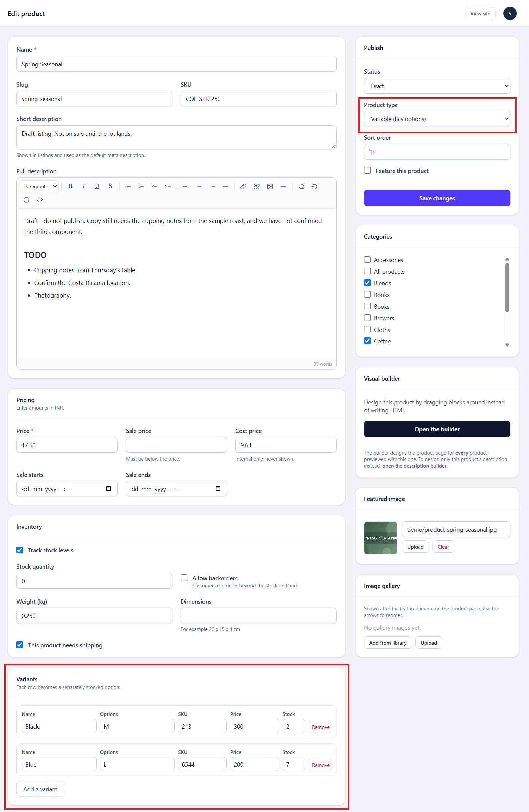The height and width of the screenshot is (812, 529).
Task: Decrease indent with the outdent icon
Action: 155,186
